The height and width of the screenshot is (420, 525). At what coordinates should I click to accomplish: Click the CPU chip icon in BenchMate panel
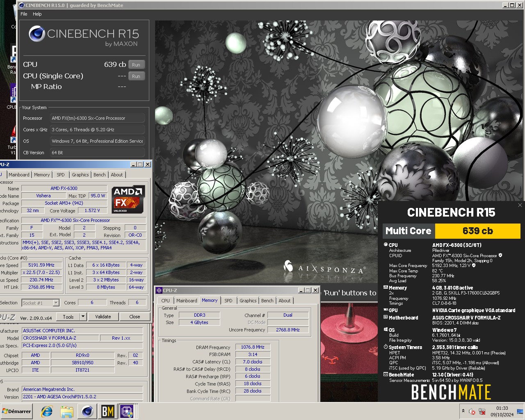pyautogui.click(x=386, y=244)
